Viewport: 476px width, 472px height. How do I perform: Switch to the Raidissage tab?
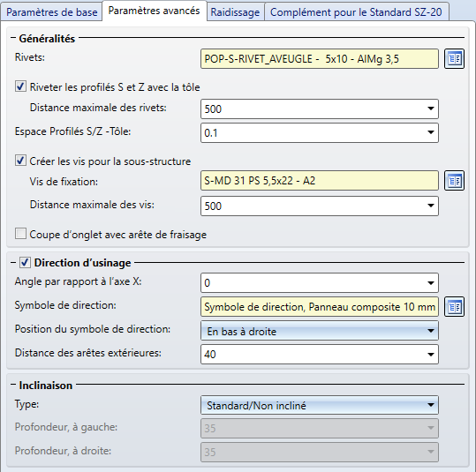tap(235, 12)
